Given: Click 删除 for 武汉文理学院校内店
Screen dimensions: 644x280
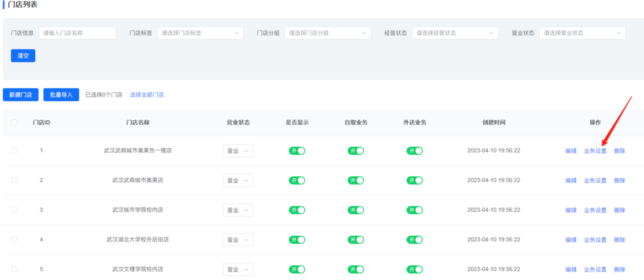Looking at the screenshot, I should (x=620, y=269).
